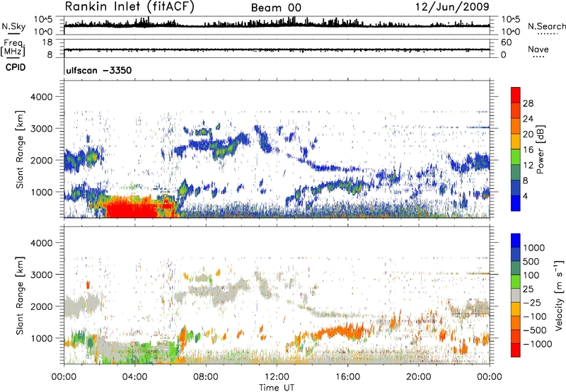The height and width of the screenshot is (392, 566).
Task: Click the red bottom swatch on Velocity colorbar
Action: pos(516,350)
